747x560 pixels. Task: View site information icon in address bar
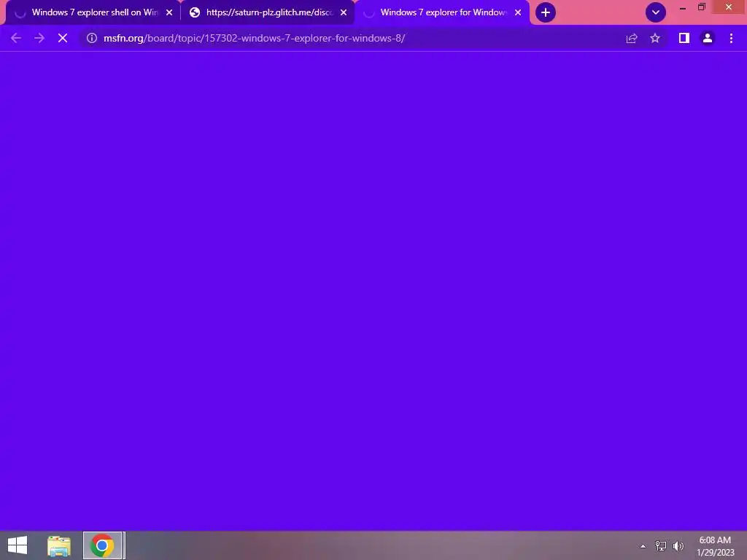pos(92,38)
